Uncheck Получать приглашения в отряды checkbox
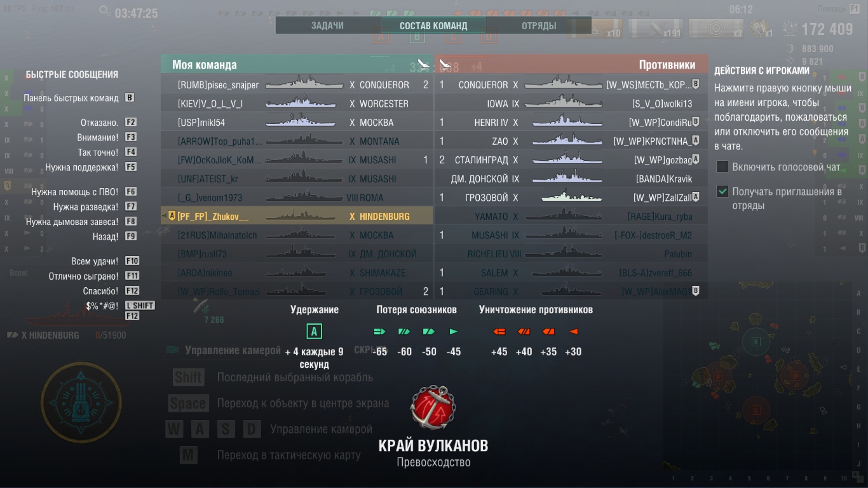 [x=722, y=191]
